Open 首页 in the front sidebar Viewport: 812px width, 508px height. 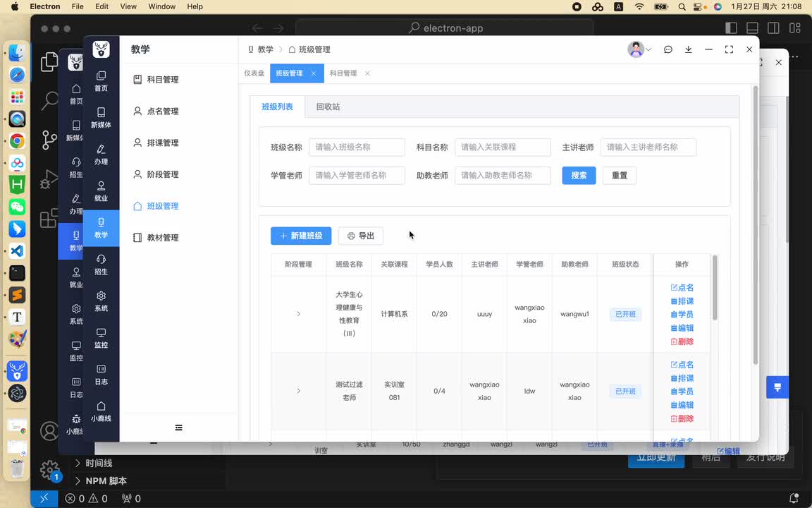(x=101, y=81)
